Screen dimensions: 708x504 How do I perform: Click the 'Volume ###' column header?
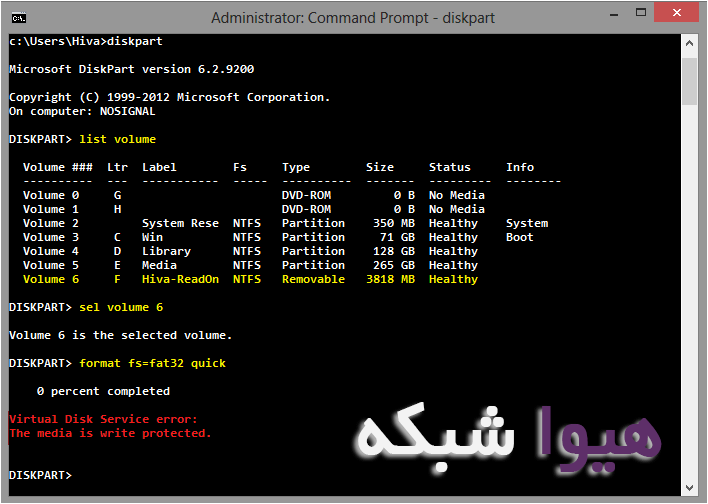58,167
